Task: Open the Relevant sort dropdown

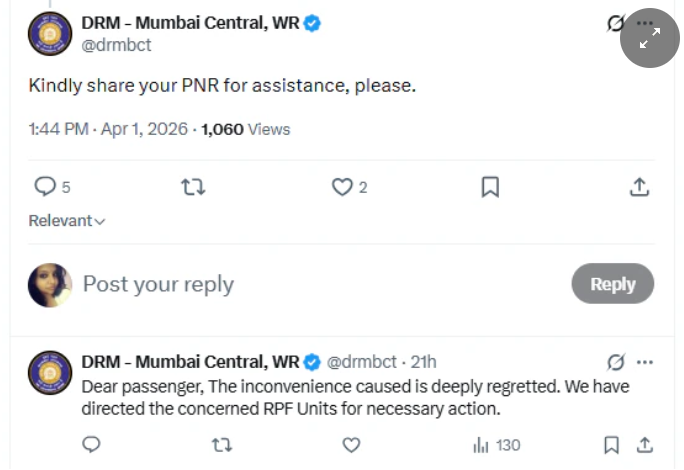Action: tap(67, 221)
